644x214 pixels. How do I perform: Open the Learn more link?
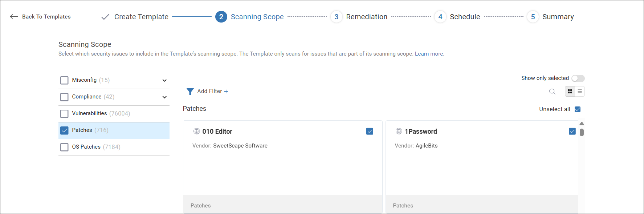(429, 54)
